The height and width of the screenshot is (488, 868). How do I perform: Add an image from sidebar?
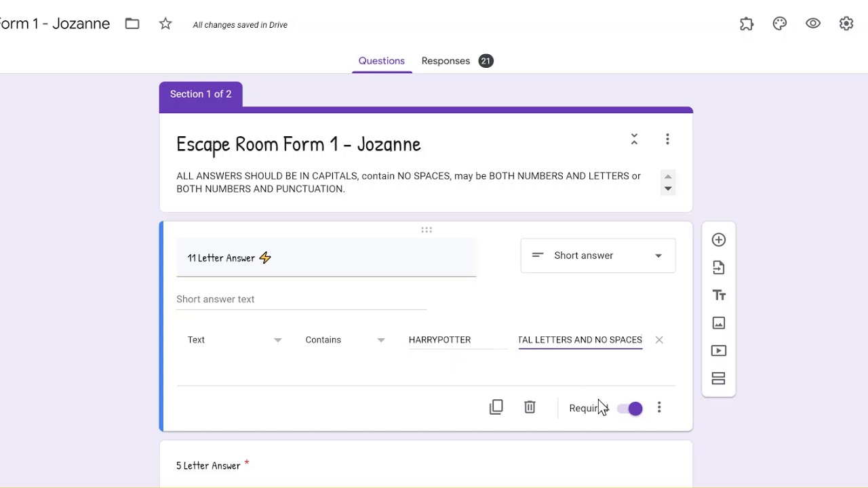pos(719,323)
